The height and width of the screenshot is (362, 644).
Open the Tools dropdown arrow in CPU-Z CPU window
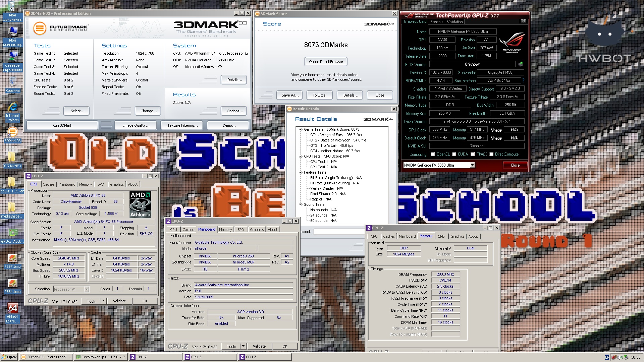click(x=103, y=301)
